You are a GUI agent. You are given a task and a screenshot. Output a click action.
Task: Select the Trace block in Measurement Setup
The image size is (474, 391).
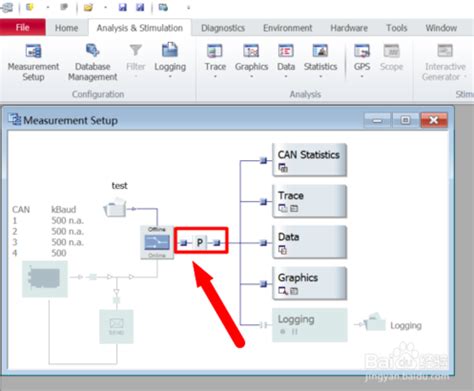[309, 201]
